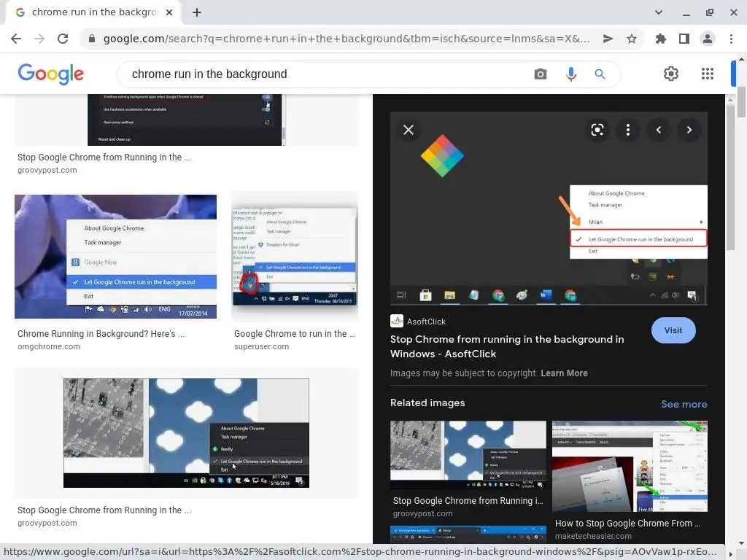Open the Google apps grid

click(x=708, y=74)
